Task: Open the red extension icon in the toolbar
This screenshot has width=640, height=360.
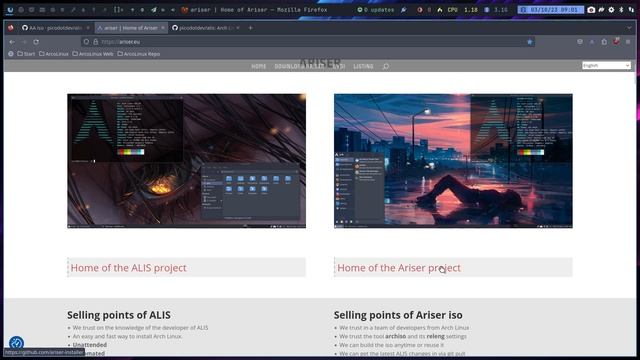Action: click(616, 41)
